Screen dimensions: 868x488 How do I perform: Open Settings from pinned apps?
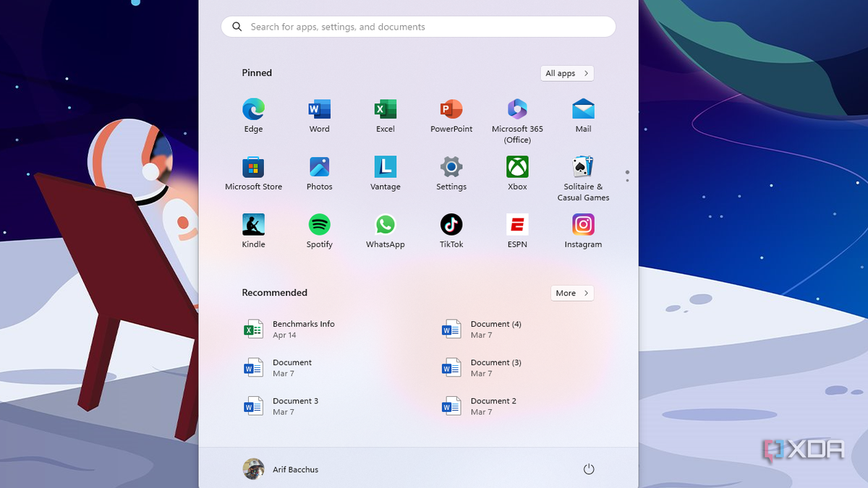click(x=451, y=174)
